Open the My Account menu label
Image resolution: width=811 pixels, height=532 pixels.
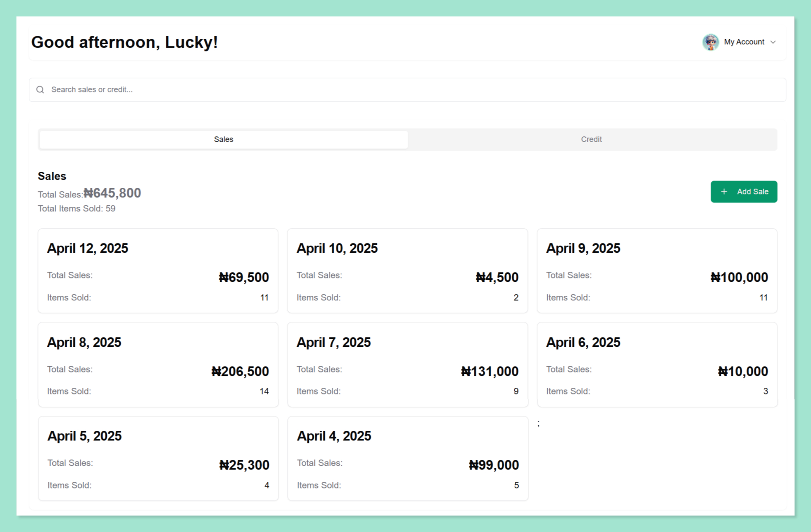744,42
